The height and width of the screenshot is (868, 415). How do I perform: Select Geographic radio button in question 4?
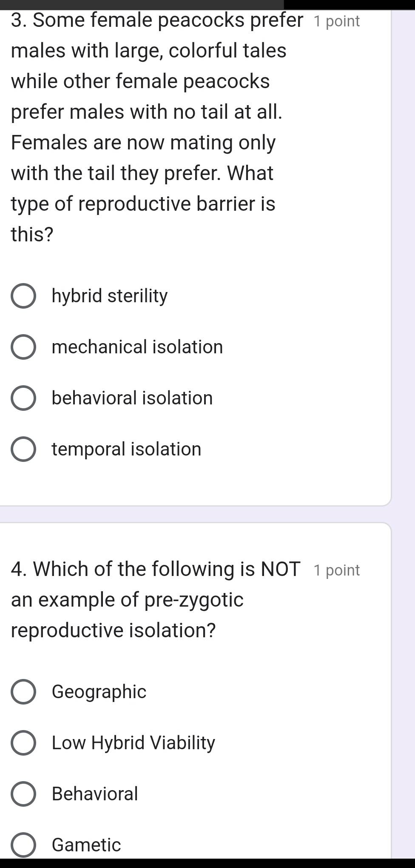tap(23, 692)
